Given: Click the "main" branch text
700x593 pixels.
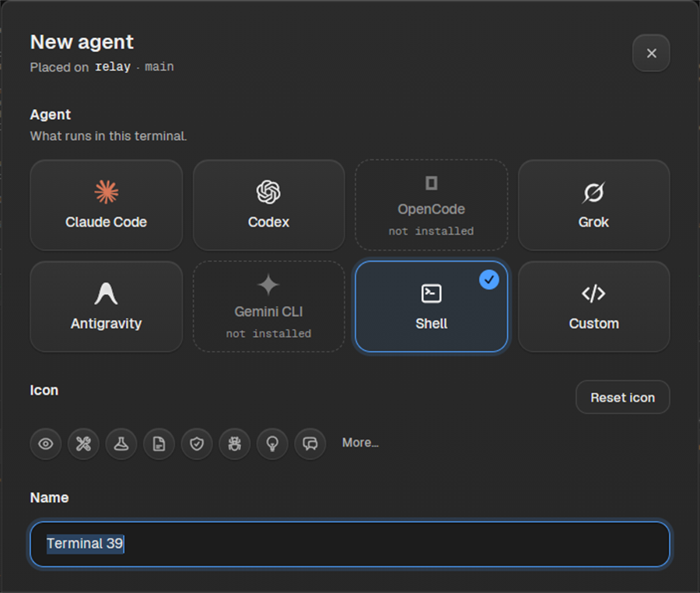Looking at the screenshot, I should click(159, 67).
